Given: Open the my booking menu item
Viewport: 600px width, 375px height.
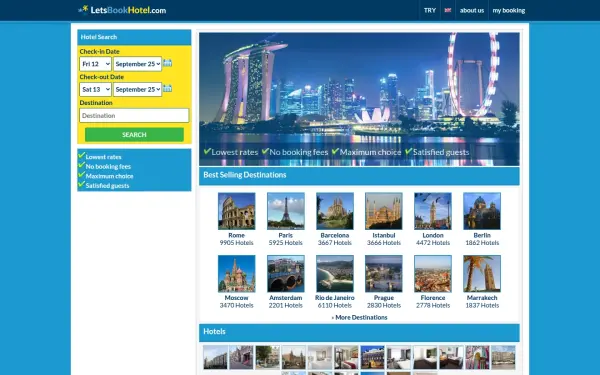Looking at the screenshot, I should tap(509, 10).
